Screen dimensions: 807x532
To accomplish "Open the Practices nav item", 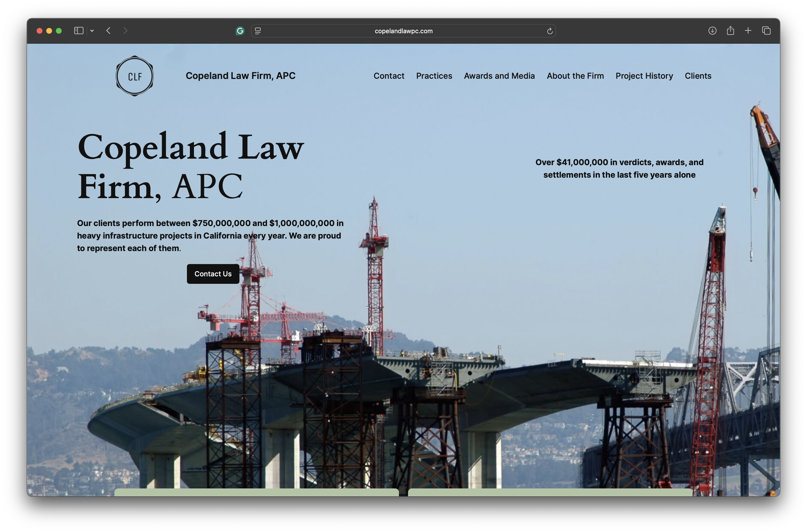I will 434,76.
